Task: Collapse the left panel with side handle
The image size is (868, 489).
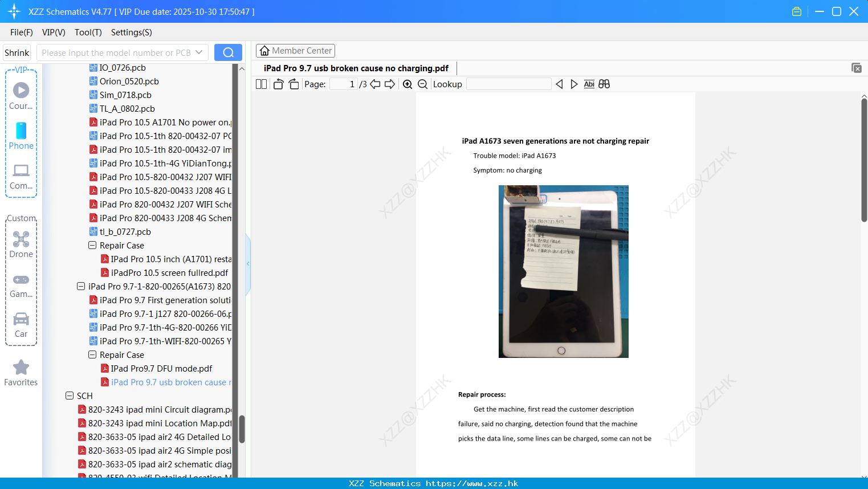Action: coord(248,264)
